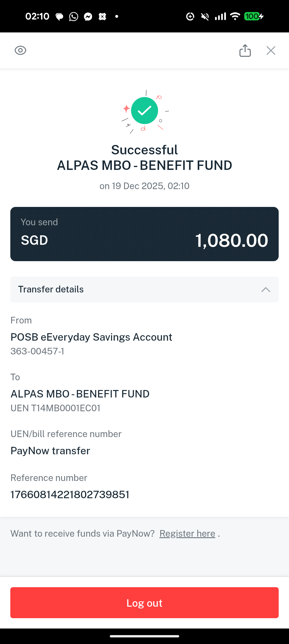Screen dimensions: 289x644
Task: Tap the 02:10 clock in status bar
Action: (37, 16)
